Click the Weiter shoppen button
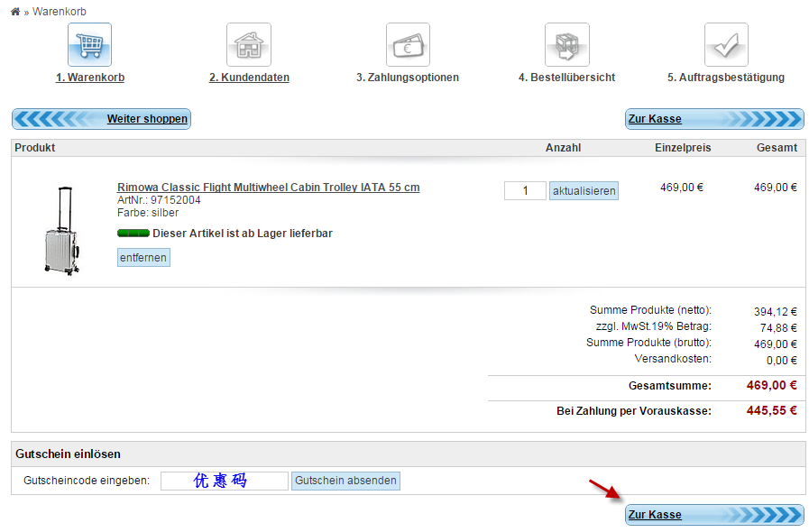 101,119
